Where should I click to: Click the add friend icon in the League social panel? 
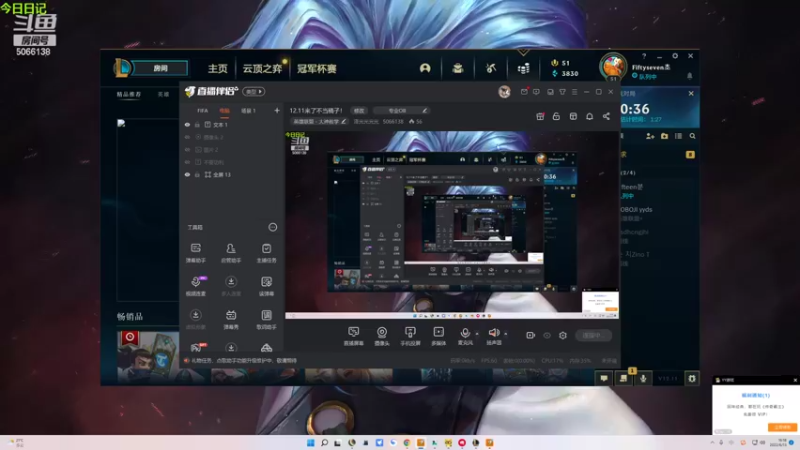pyautogui.click(x=650, y=136)
